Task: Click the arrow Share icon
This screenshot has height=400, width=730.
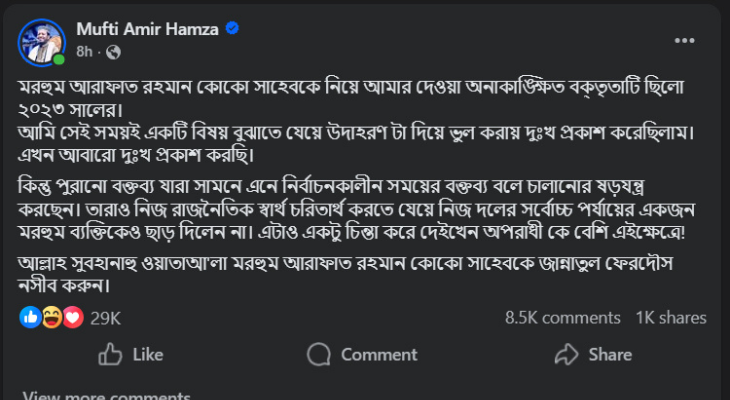Action: pyautogui.click(x=567, y=354)
